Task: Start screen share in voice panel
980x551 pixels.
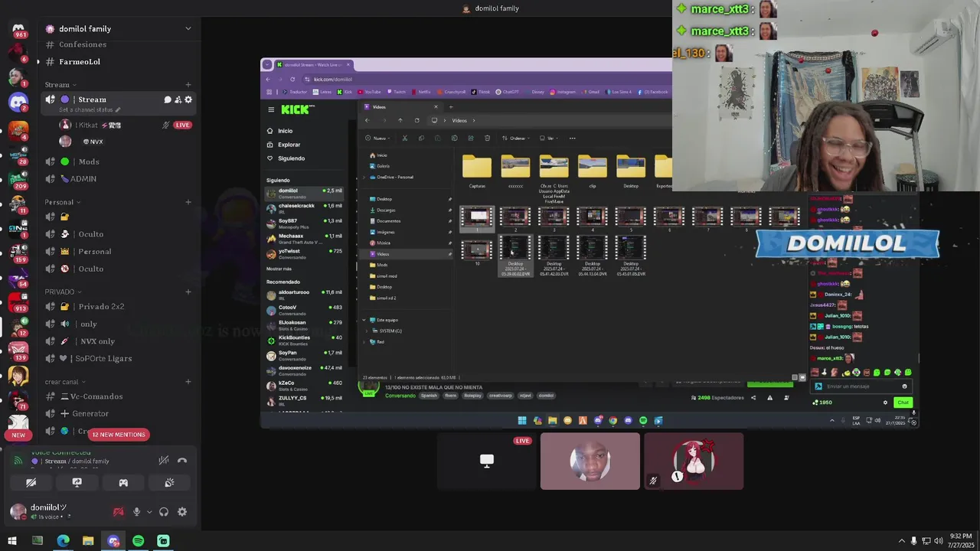Action: (x=77, y=483)
